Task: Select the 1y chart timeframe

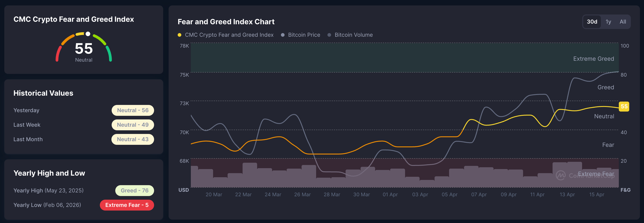Action: (608, 22)
